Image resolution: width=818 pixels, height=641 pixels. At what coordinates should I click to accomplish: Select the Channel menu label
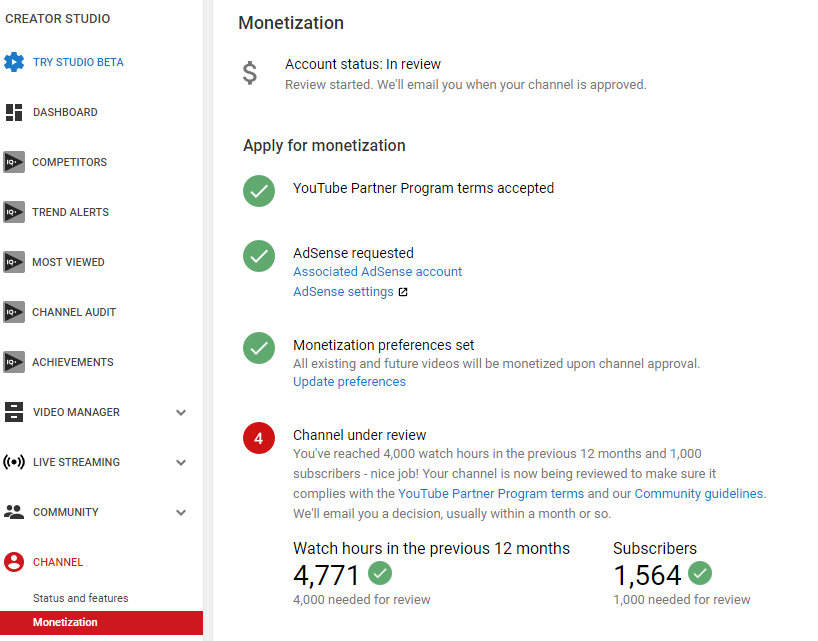[x=58, y=562]
